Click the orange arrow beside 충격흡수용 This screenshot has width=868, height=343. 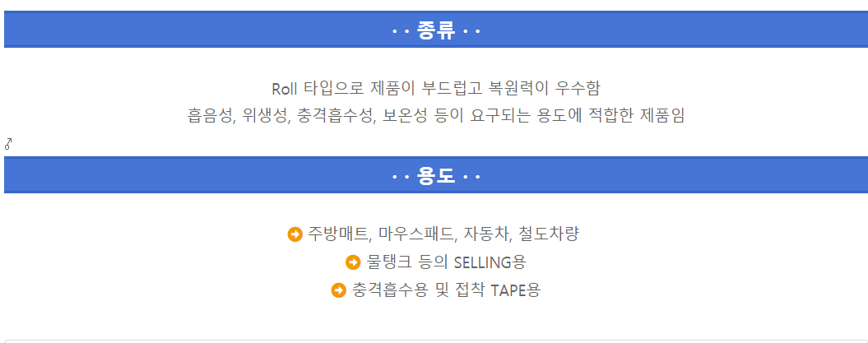pyautogui.click(x=338, y=290)
